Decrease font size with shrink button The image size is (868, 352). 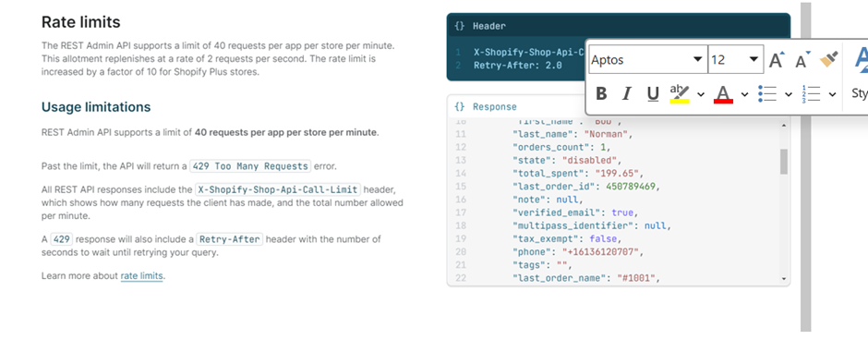[802, 59]
